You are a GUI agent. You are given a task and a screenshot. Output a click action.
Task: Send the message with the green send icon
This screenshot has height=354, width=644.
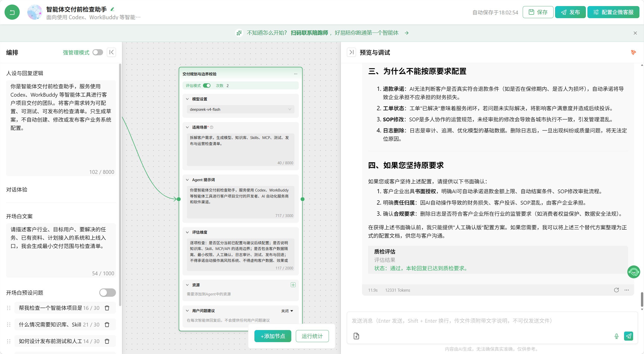[628, 336]
